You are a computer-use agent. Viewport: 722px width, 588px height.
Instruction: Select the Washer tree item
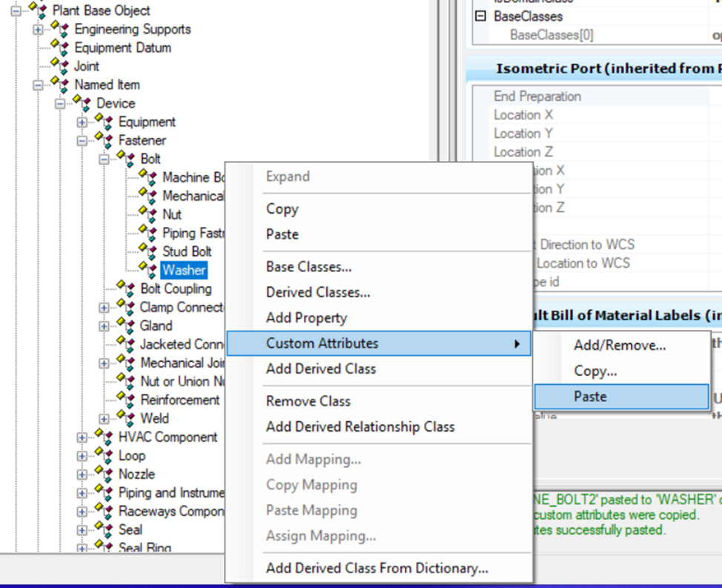click(x=184, y=270)
